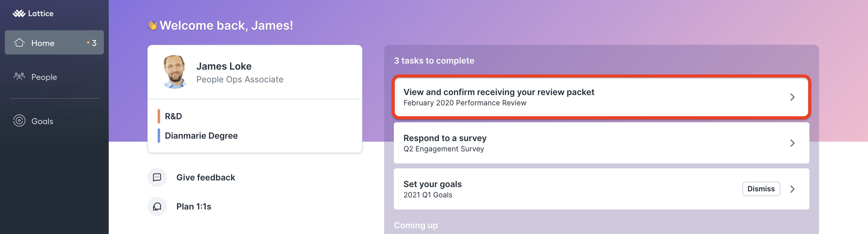Open the Dianmarie Degree manager link

tap(201, 135)
